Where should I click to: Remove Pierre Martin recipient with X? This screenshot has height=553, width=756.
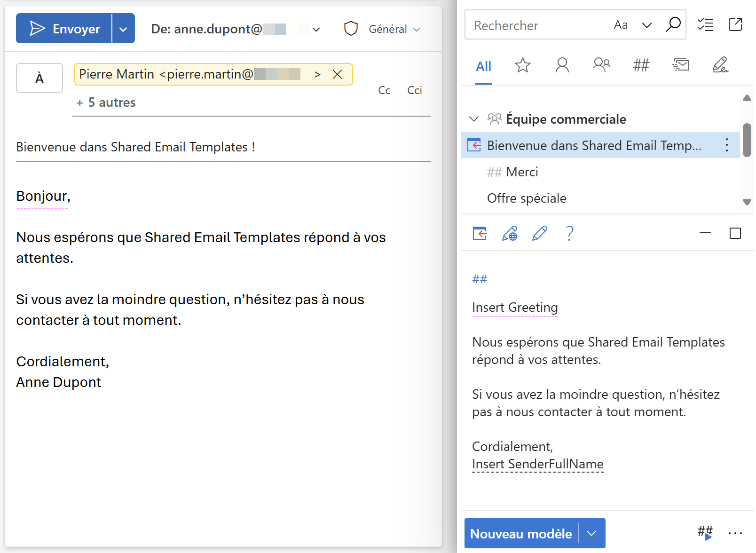tap(337, 74)
